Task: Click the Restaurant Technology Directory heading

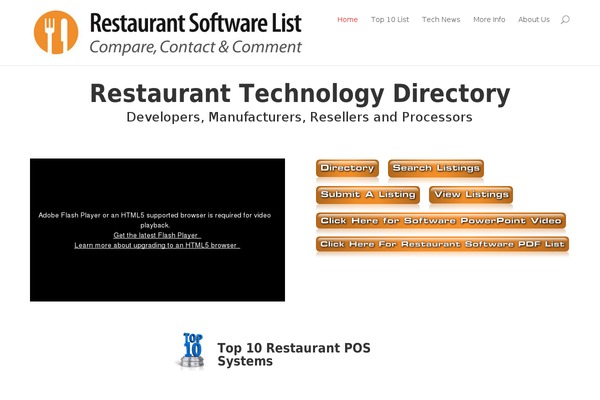Action: point(300,94)
